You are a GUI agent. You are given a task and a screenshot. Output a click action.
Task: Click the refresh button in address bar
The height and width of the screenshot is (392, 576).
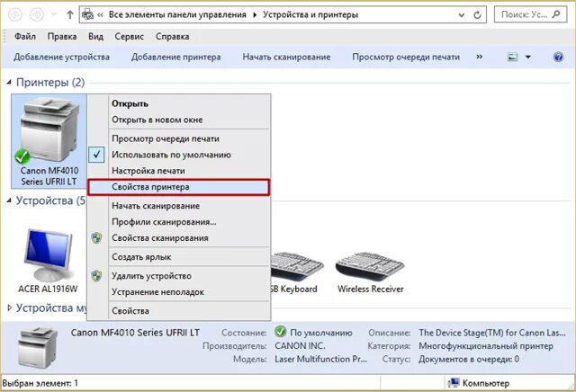click(477, 15)
